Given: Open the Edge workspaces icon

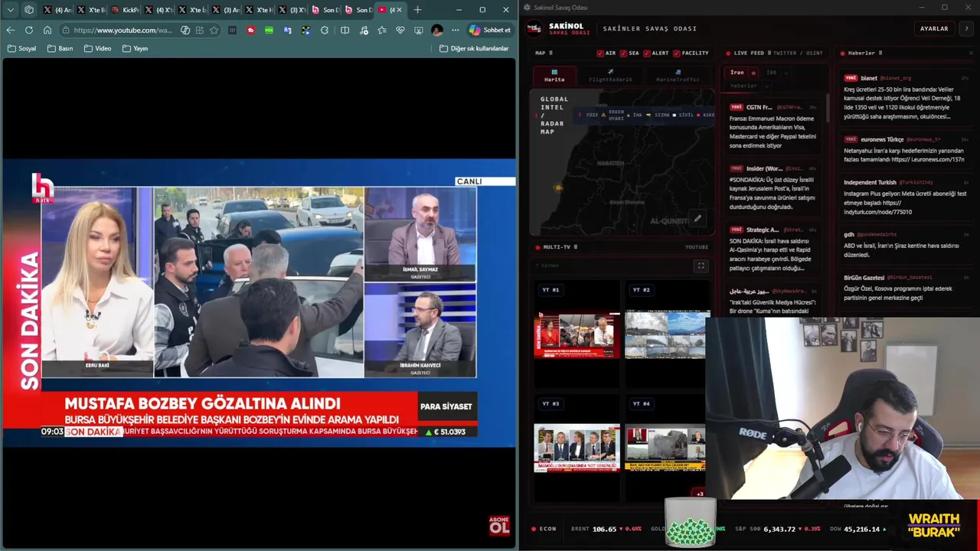Looking at the screenshot, I should [29, 10].
